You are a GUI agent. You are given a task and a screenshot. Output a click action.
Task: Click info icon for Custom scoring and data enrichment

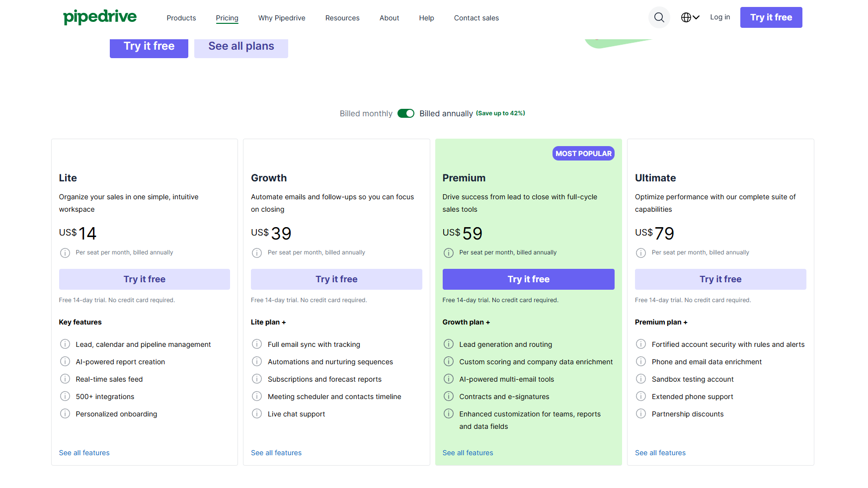tap(449, 361)
